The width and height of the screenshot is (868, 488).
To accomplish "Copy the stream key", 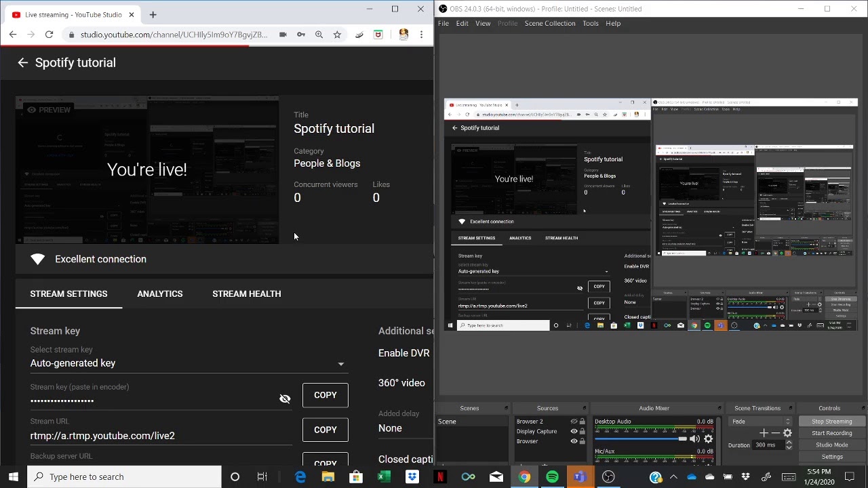I will pos(325,395).
